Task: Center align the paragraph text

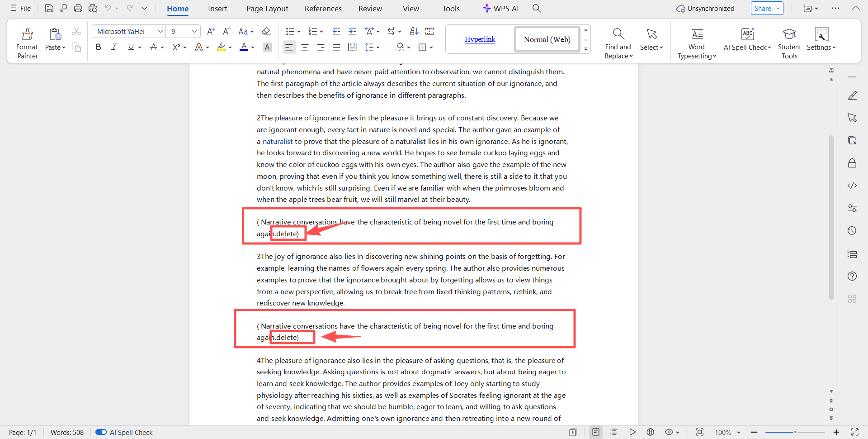Action: coord(305,47)
